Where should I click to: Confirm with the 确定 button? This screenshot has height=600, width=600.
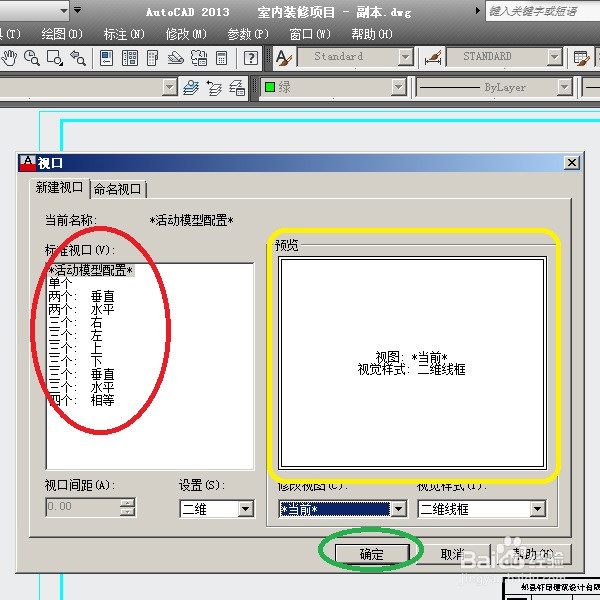(x=372, y=554)
